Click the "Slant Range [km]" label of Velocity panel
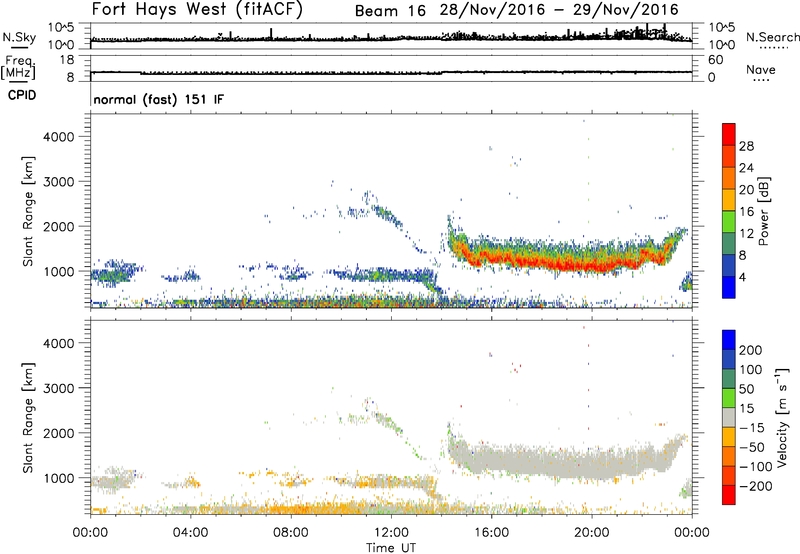The height and width of the screenshot is (554, 800). (x=28, y=417)
